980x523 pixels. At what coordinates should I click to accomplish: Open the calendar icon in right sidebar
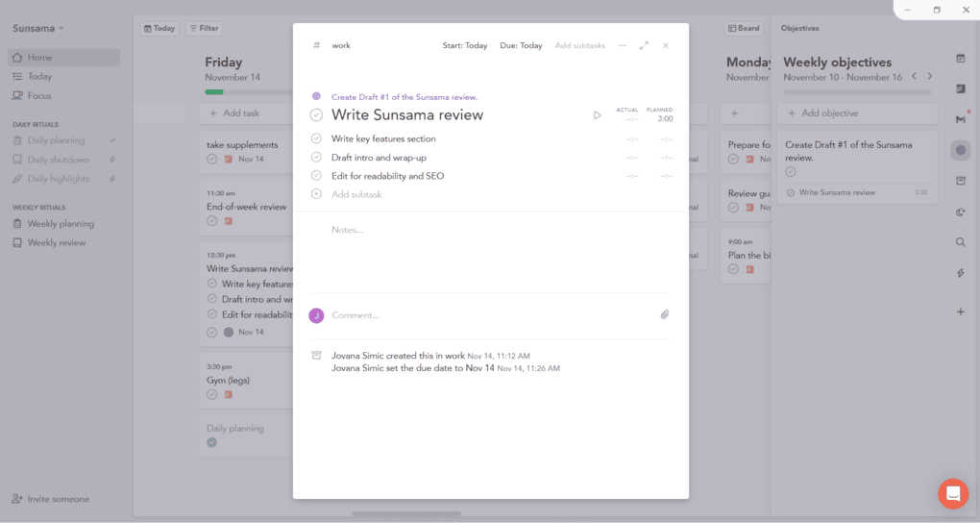pos(960,59)
